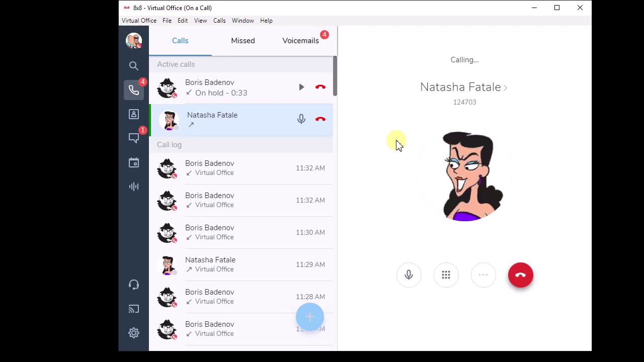
Task: Open the File menu
Action: (167, 21)
